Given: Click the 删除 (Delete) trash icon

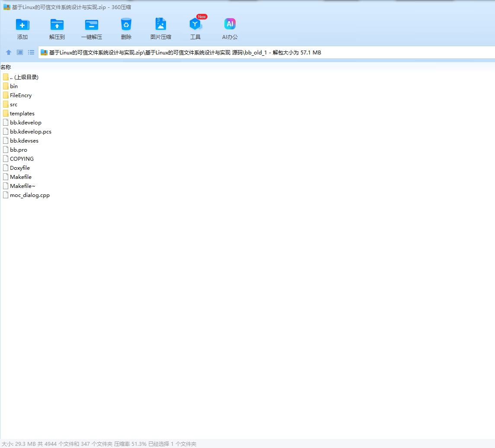Looking at the screenshot, I should 126,25.
